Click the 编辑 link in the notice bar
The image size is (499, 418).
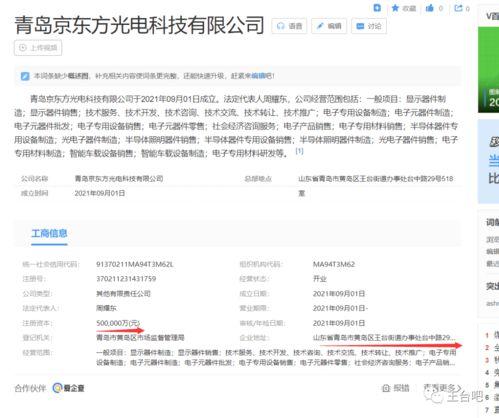[x=257, y=76]
